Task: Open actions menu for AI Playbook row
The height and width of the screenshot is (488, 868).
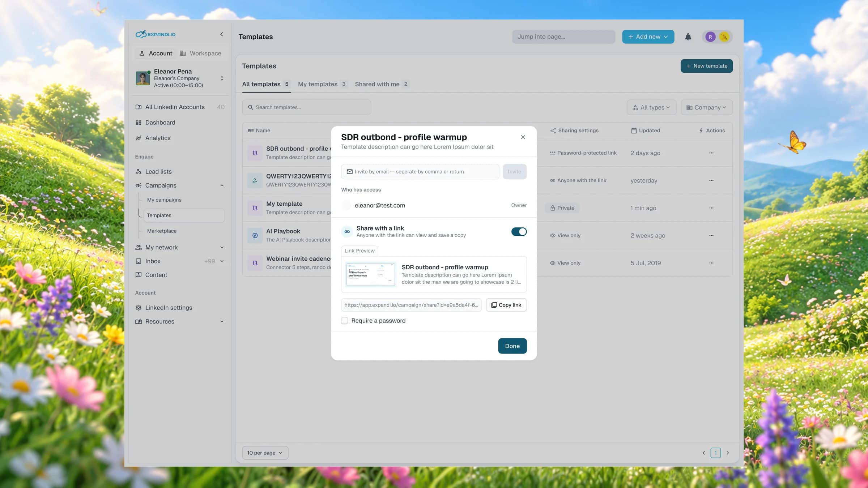Action: [x=711, y=235]
